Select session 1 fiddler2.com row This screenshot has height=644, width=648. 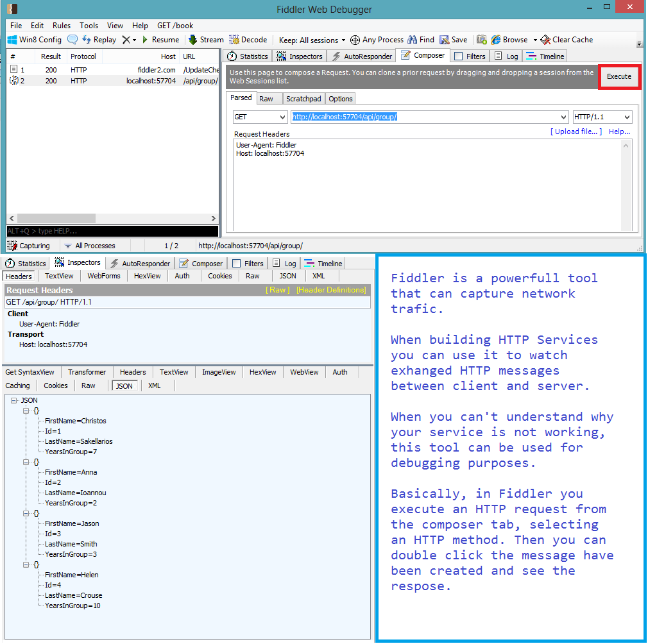[112, 70]
